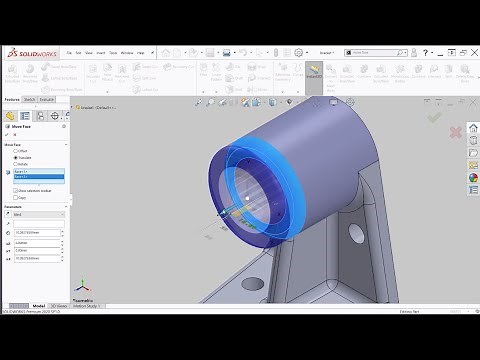Viewport: 480px width, 360px height.
Task: Open the View menu
Action: pos(89,53)
